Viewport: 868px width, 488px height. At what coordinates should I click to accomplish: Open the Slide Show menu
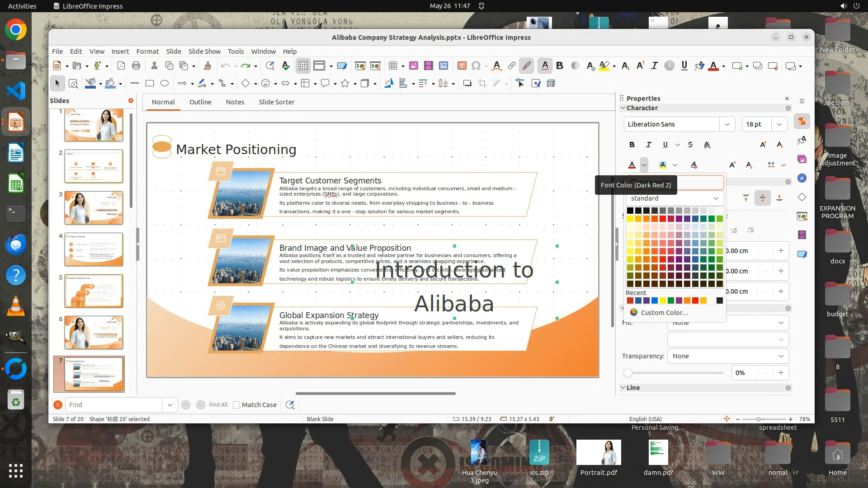pos(204,52)
